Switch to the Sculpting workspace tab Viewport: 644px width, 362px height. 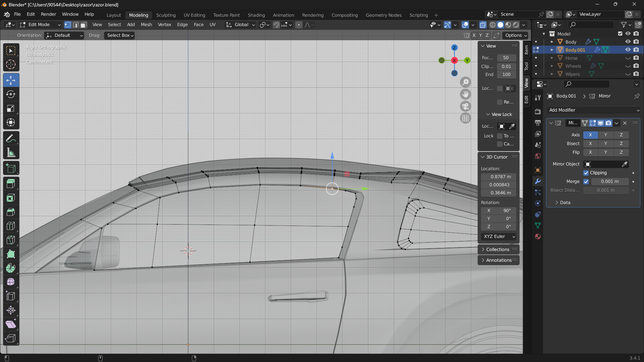(166, 15)
